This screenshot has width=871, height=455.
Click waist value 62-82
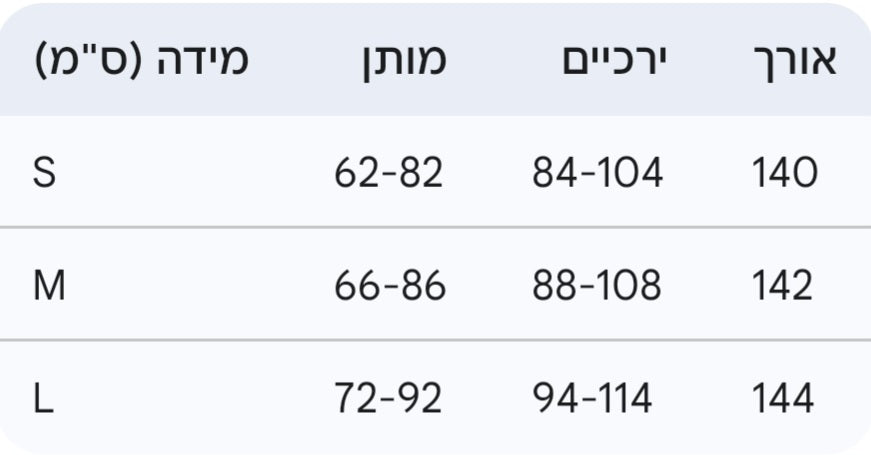tap(388, 174)
